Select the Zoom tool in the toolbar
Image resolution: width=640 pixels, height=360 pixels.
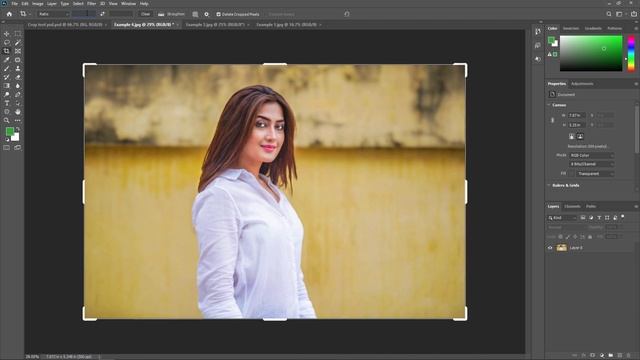pyautogui.click(x=7, y=120)
